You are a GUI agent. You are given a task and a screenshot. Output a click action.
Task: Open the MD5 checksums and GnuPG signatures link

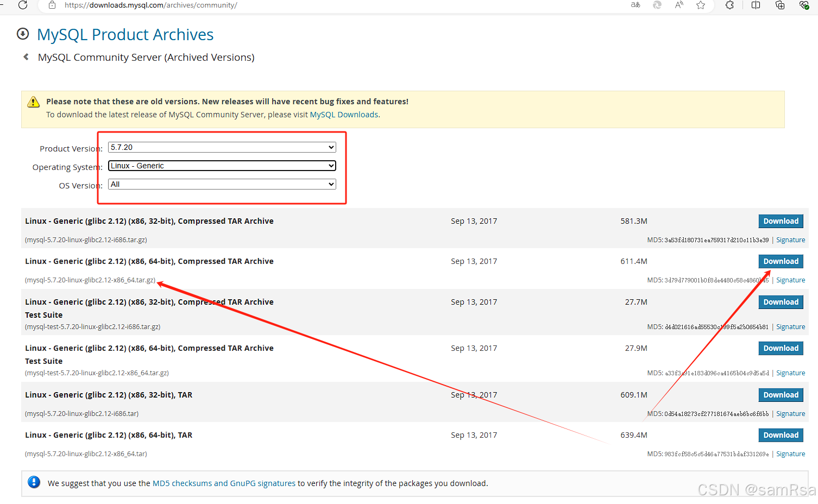click(x=224, y=483)
